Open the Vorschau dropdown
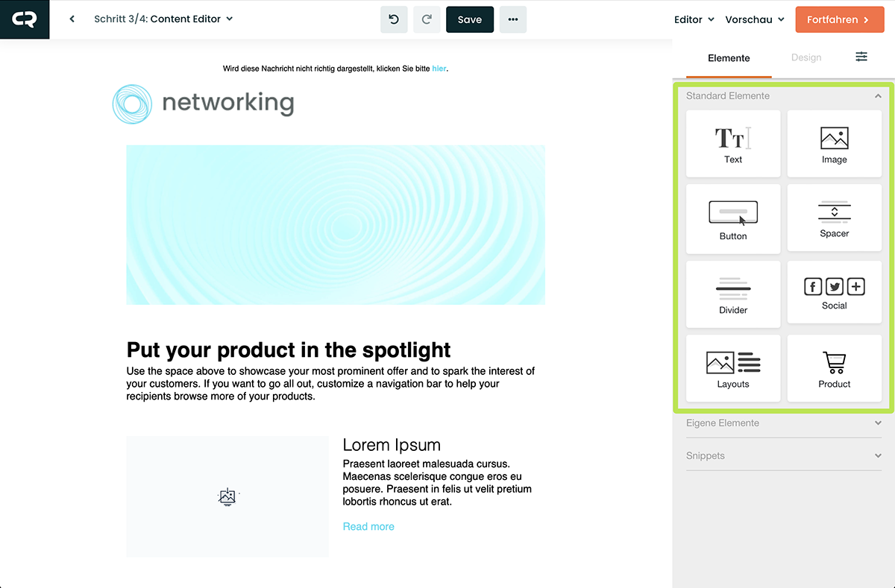The width and height of the screenshot is (895, 588). [754, 20]
